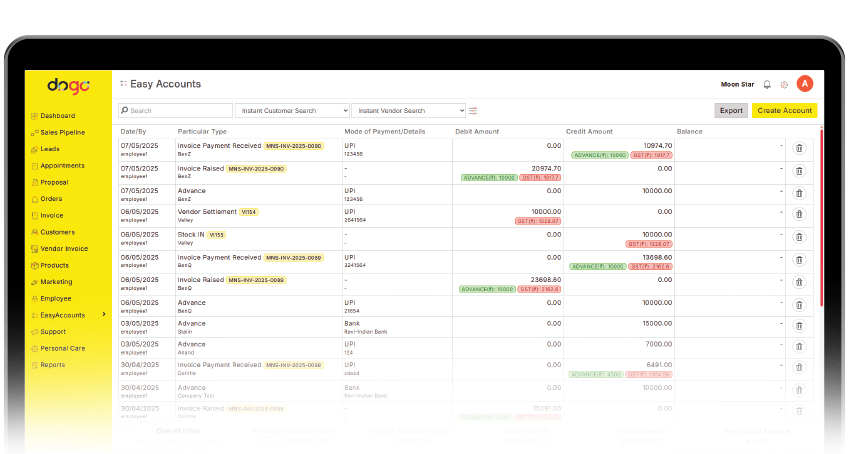Click the Create Account button
Image resolution: width=850 pixels, height=454 pixels.
pos(784,111)
